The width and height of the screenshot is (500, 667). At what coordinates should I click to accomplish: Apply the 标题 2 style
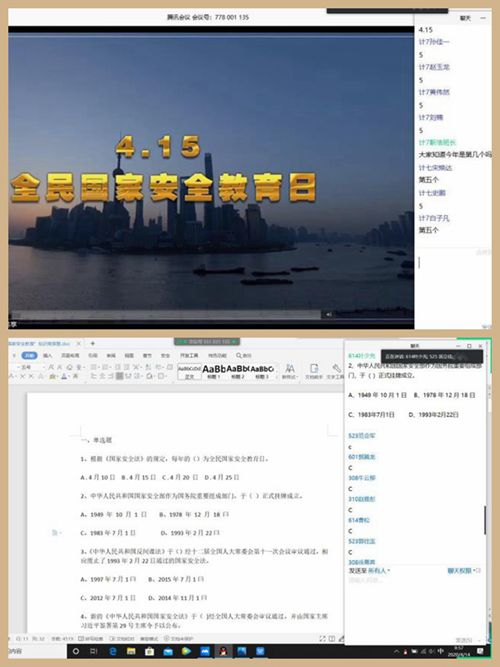[237, 372]
